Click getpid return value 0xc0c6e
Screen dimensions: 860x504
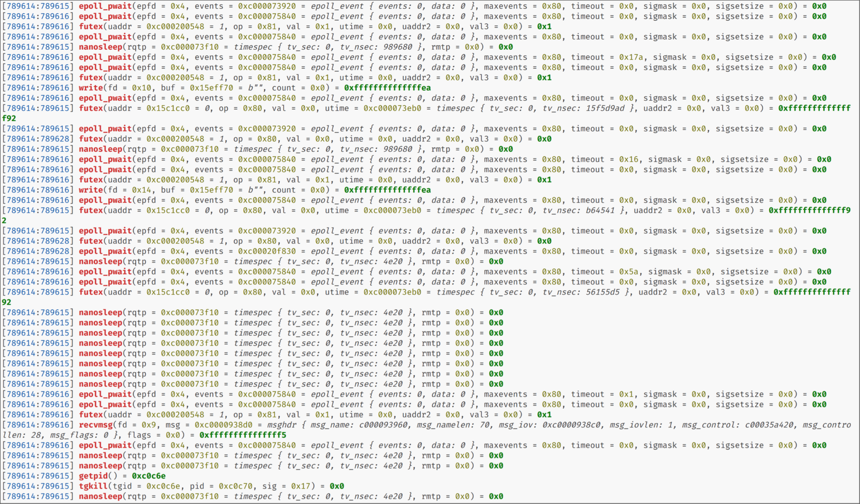[149, 476]
